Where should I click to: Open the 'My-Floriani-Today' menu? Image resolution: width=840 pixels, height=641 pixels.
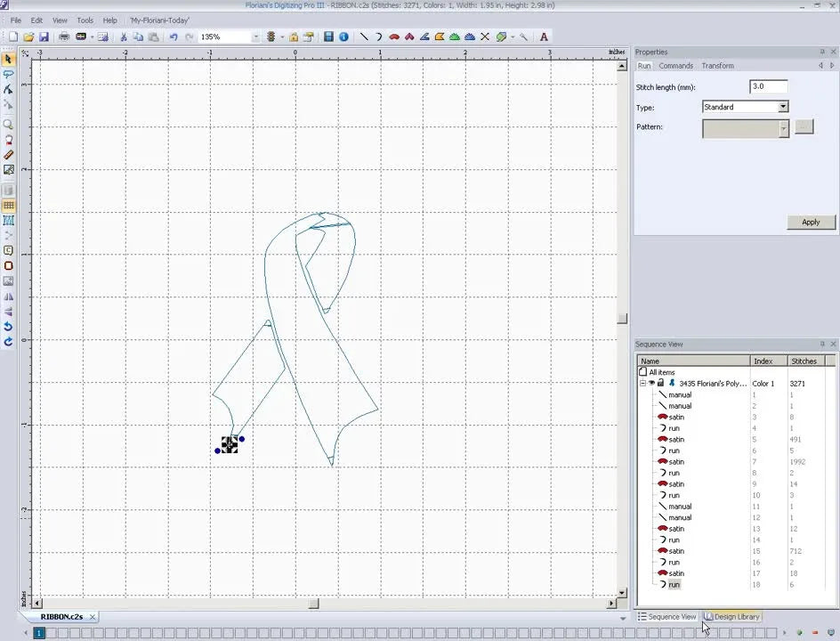[x=159, y=20]
